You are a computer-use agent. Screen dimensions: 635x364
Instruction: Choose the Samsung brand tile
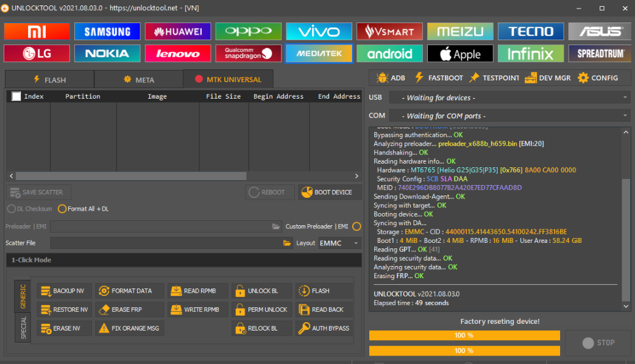click(x=107, y=32)
